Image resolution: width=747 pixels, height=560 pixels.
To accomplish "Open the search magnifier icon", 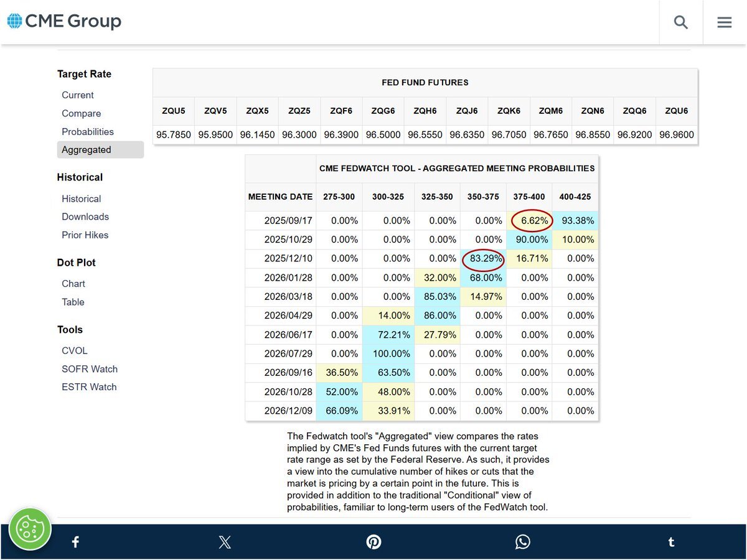I will [681, 22].
